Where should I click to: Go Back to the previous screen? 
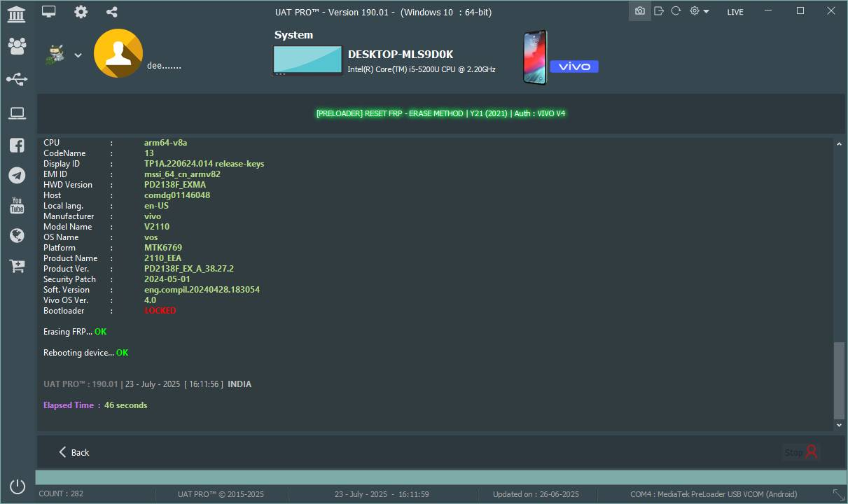point(74,452)
